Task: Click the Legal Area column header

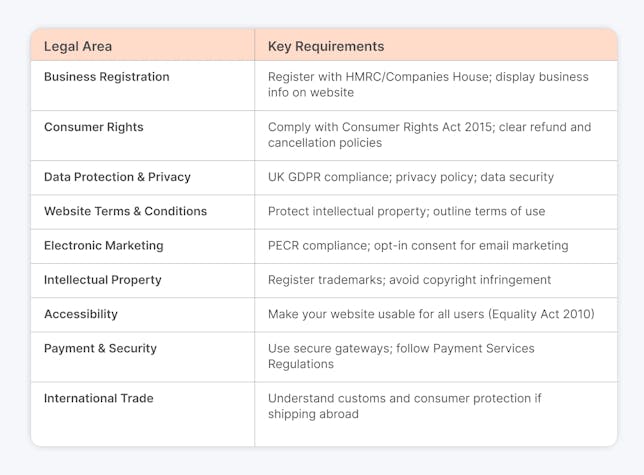Action: [78, 46]
